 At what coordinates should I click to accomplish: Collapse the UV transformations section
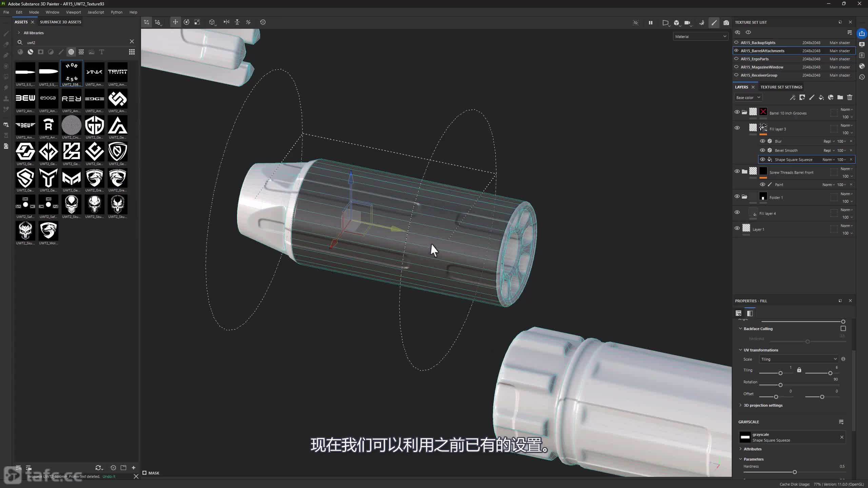[x=741, y=350]
